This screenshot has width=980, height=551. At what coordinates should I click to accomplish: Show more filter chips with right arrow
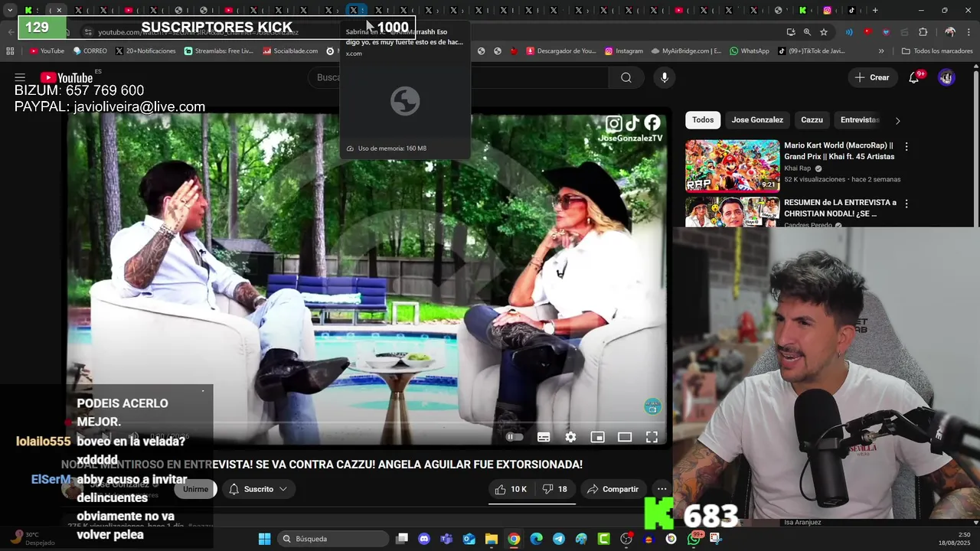tap(897, 120)
